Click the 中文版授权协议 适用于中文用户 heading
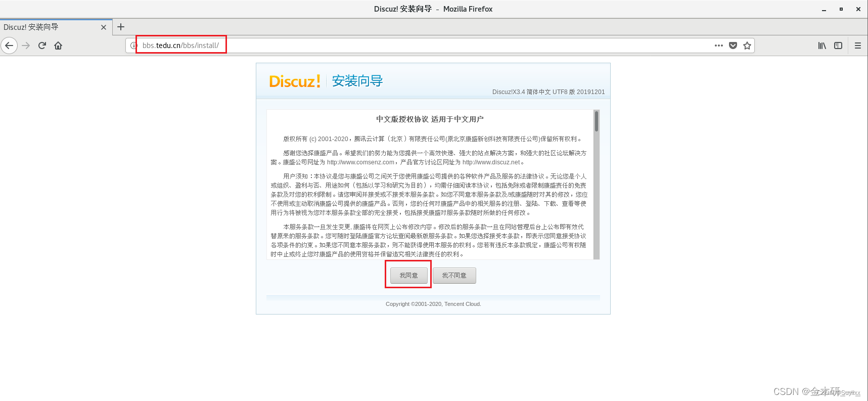 430,119
